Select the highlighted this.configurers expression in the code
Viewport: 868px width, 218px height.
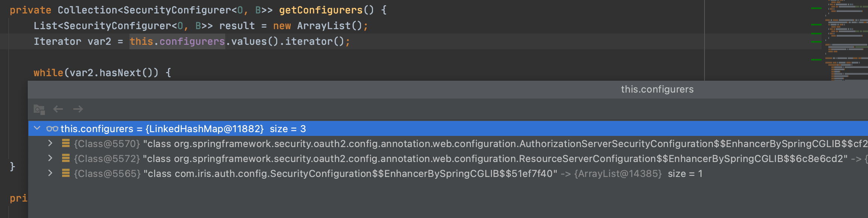tap(177, 41)
